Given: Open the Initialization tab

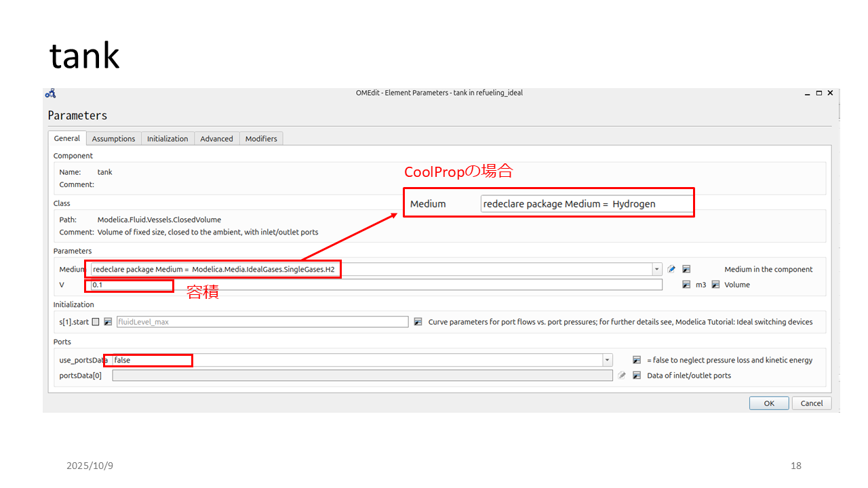Looking at the screenshot, I should (x=167, y=138).
